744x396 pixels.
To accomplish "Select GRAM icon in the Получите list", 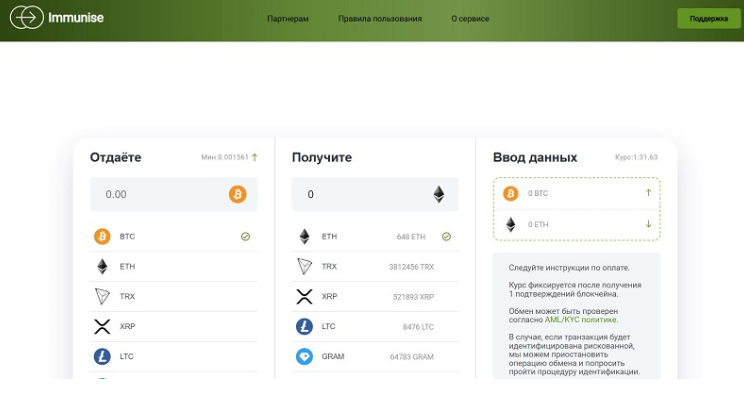I will (x=304, y=356).
